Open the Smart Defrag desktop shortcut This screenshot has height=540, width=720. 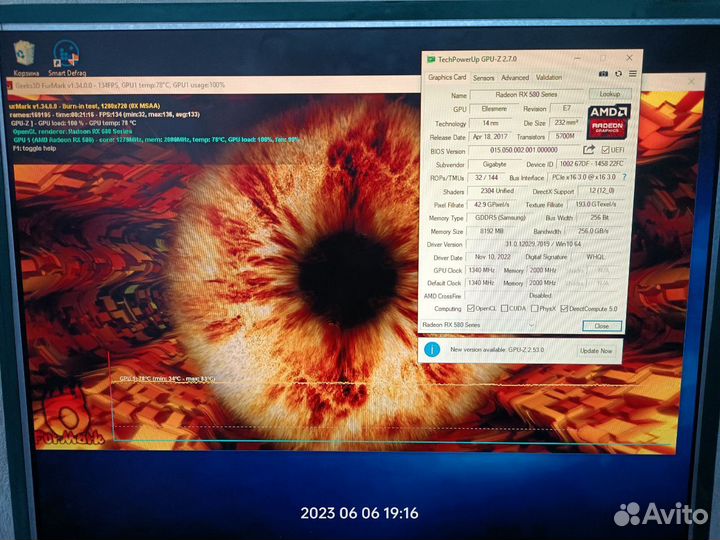66,57
